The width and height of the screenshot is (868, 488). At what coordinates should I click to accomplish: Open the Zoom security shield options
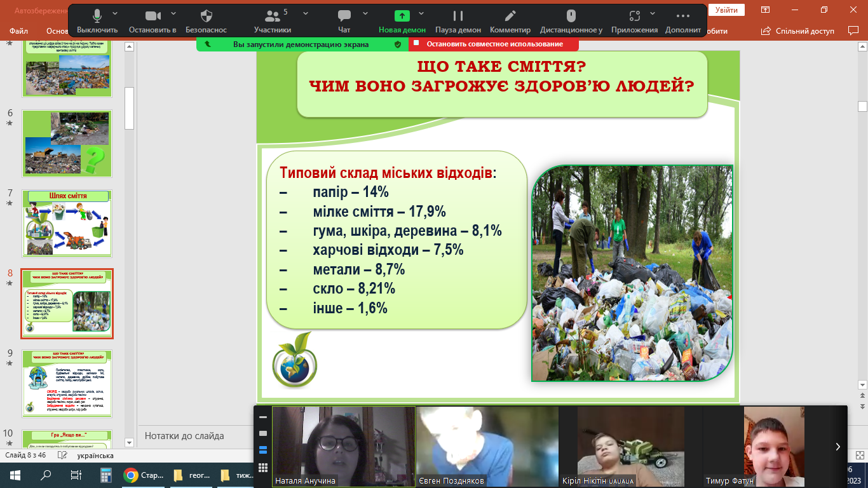point(206,20)
